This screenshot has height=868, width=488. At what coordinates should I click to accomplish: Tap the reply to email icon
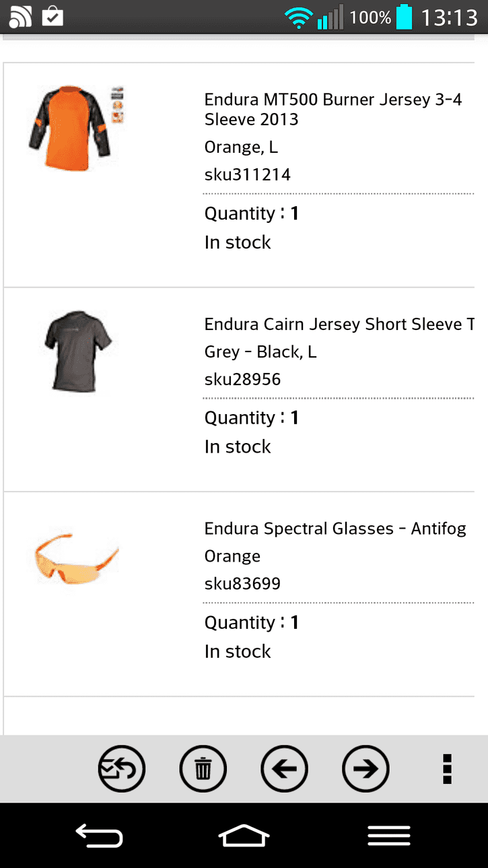(122, 768)
